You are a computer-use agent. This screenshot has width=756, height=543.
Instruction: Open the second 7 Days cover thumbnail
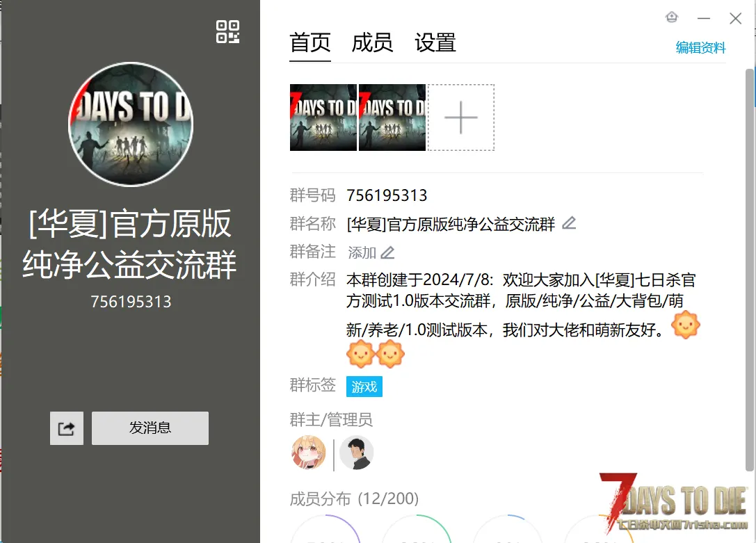(392, 117)
